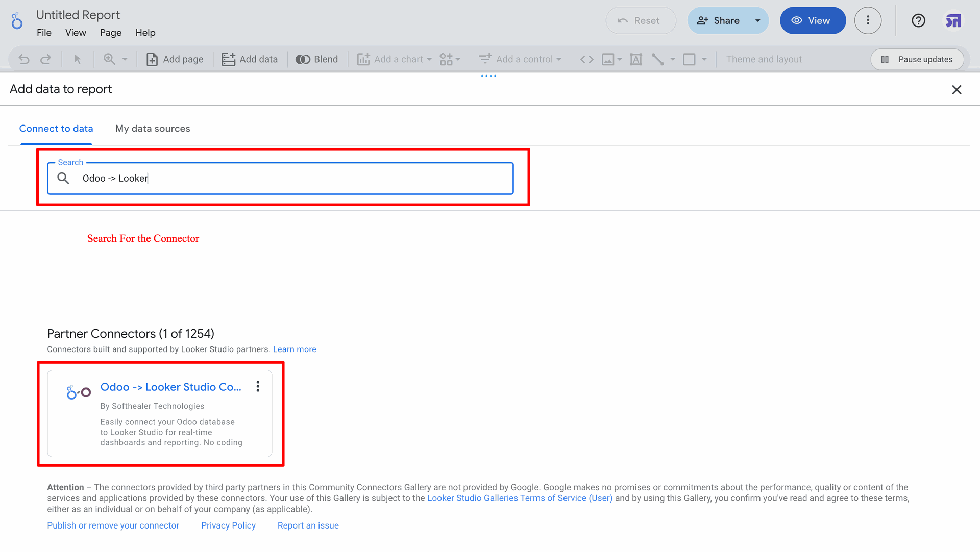Expand the line type dropdown arrow
The image size is (980, 552).
[x=673, y=59]
